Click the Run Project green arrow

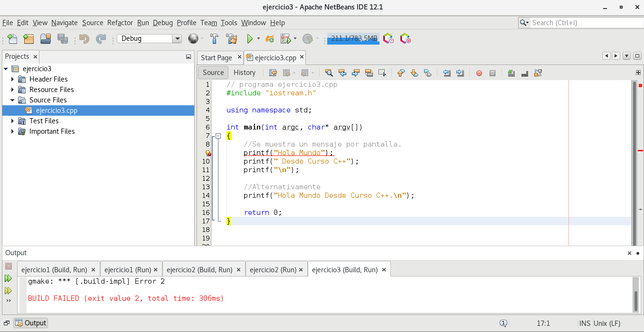click(x=249, y=39)
